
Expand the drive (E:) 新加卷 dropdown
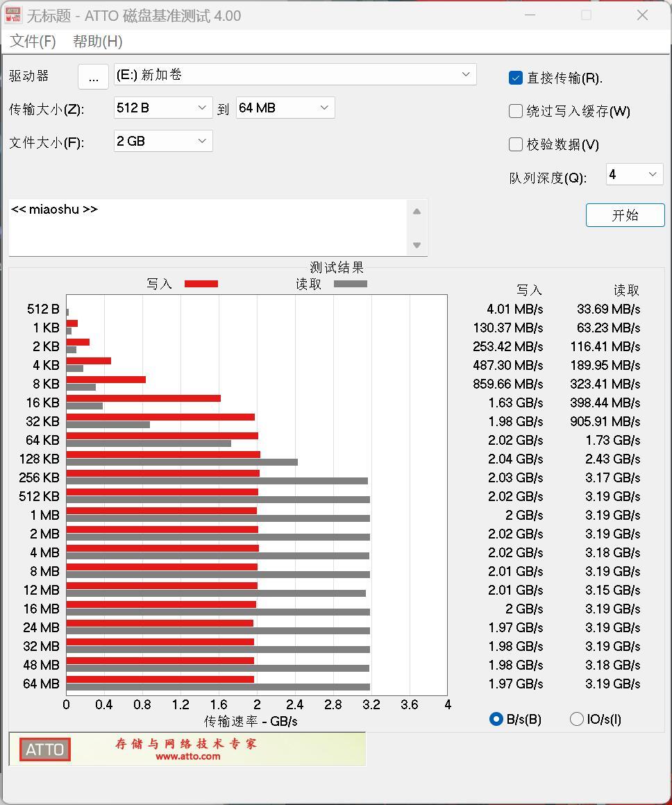click(295, 75)
